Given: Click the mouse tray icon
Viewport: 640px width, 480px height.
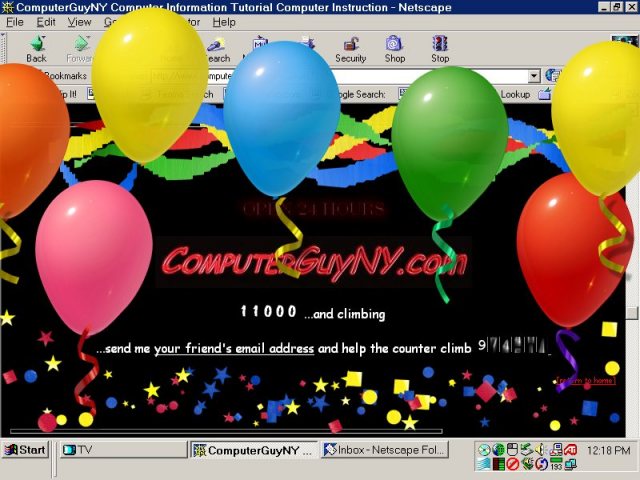Looking at the screenshot, I should pos(512,450).
